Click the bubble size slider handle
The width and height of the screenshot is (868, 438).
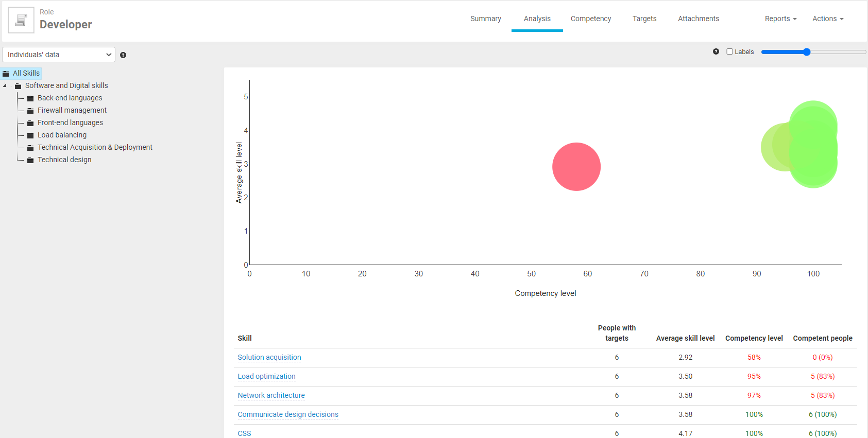(x=807, y=52)
